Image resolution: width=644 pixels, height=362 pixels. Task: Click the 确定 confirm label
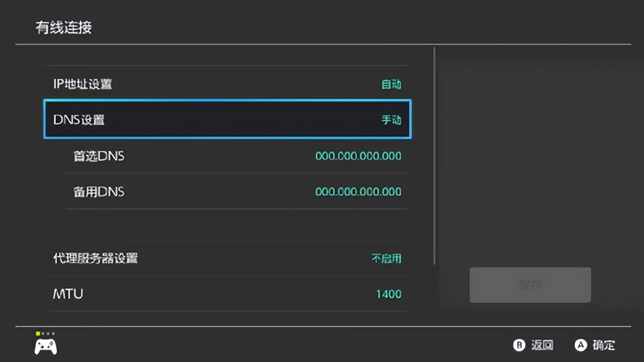[603, 345]
